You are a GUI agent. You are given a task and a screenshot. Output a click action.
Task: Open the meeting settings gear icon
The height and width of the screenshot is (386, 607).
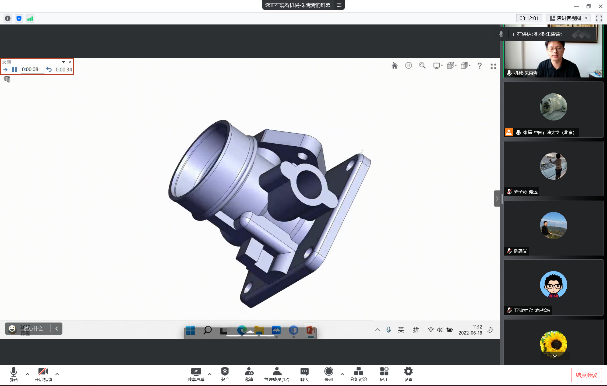408,374
